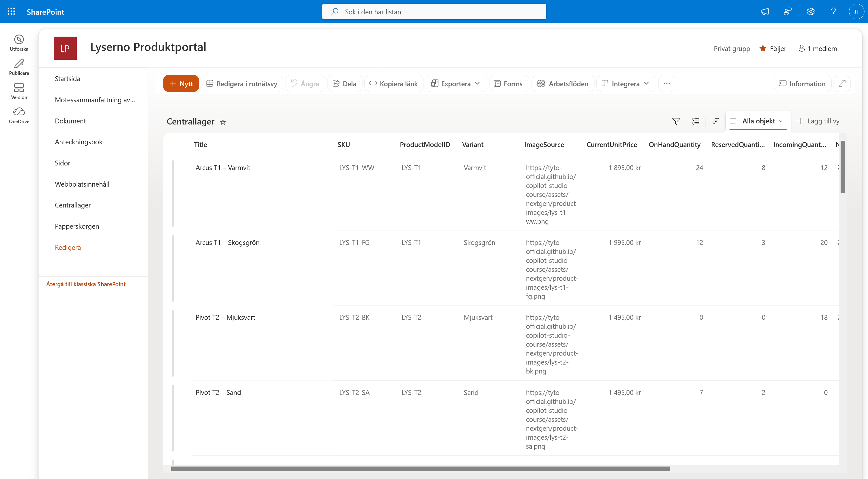Open the settings gear icon
This screenshot has height=479, width=868.
[x=810, y=11]
